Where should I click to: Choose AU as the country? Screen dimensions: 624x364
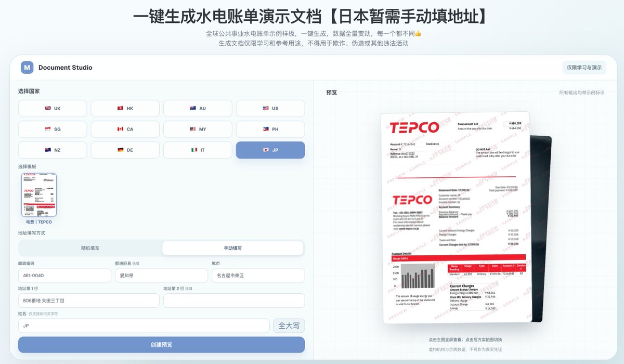[x=198, y=109]
